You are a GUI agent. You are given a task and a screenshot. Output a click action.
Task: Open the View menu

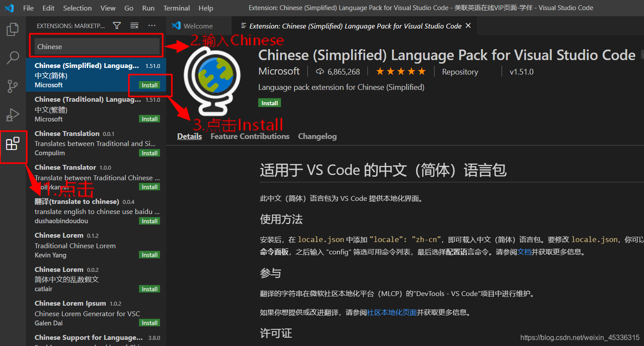pyautogui.click(x=108, y=8)
